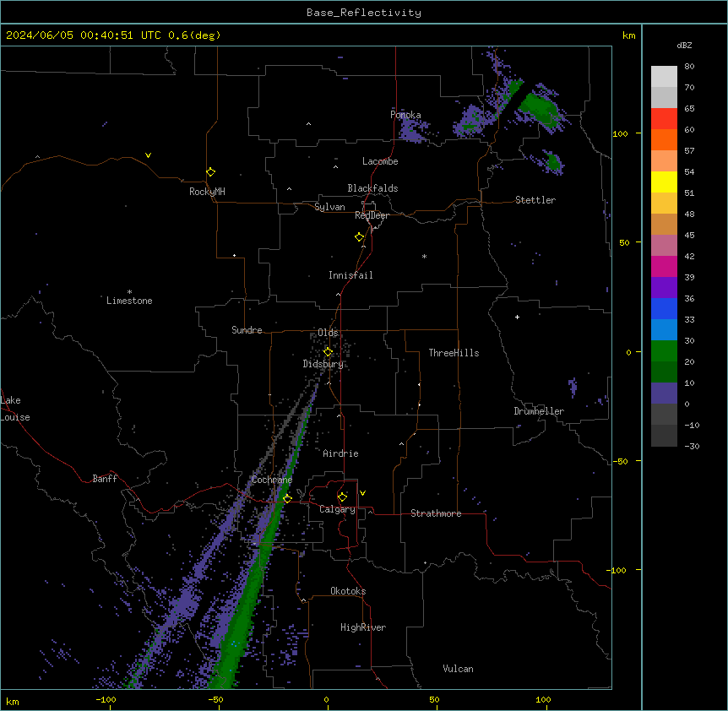This screenshot has height=711, width=728.
Task: Click the -50 tick on bottom axis
Action: coord(216,699)
